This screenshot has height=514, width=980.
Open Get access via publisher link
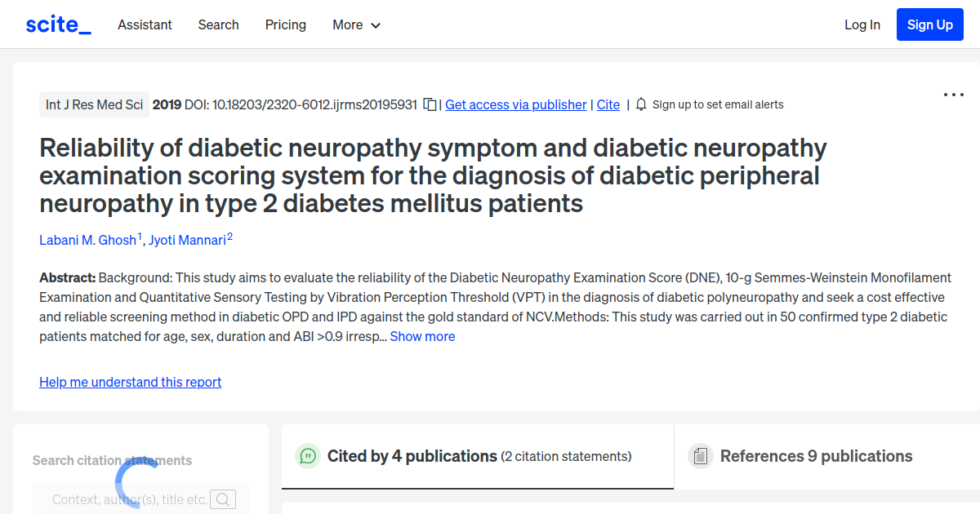(515, 104)
